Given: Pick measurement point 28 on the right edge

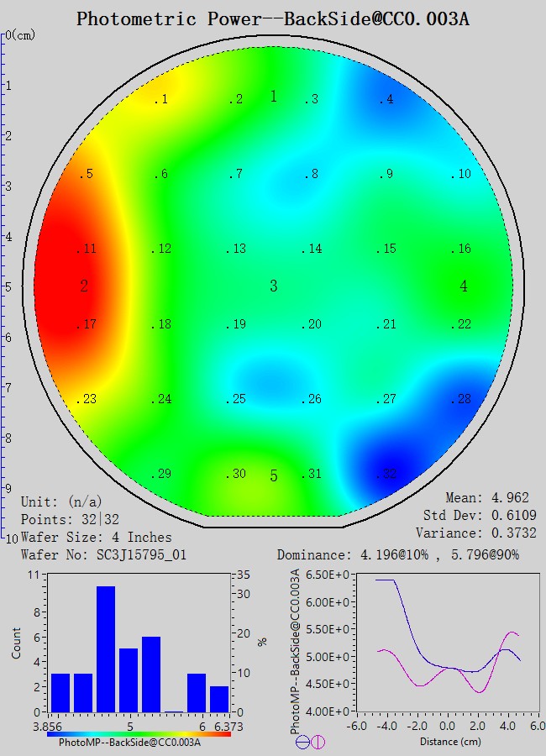Looking at the screenshot, I should pos(461,399).
